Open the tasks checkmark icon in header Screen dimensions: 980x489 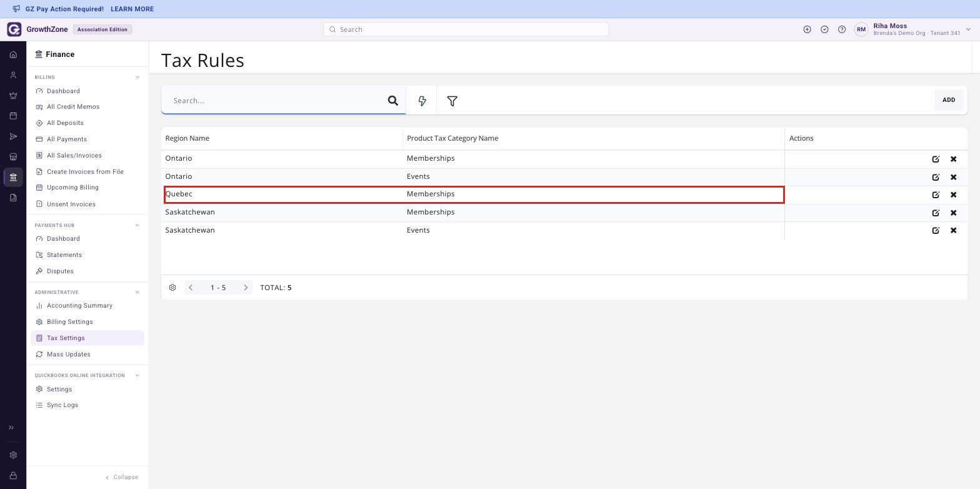click(x=824, y=29)
